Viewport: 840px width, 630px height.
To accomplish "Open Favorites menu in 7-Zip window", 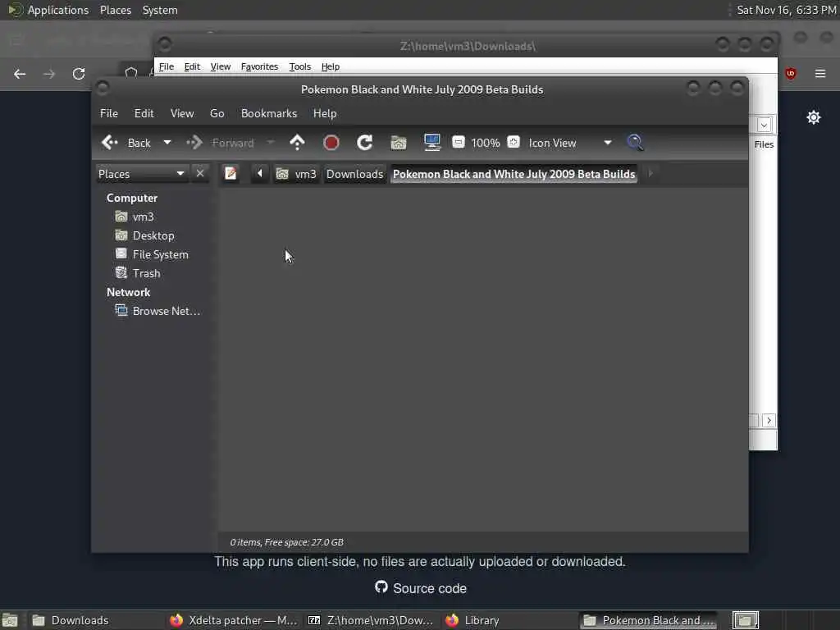I will pos(259,66).
